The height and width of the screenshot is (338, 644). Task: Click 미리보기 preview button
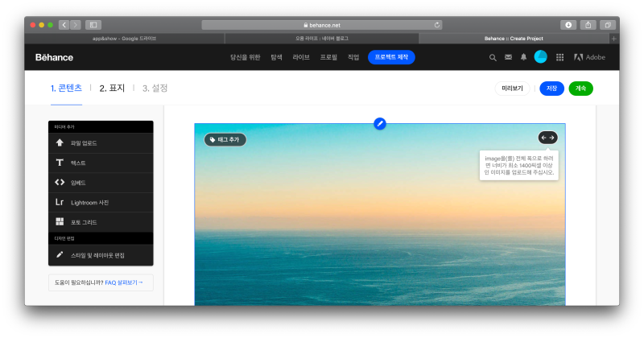512,89
